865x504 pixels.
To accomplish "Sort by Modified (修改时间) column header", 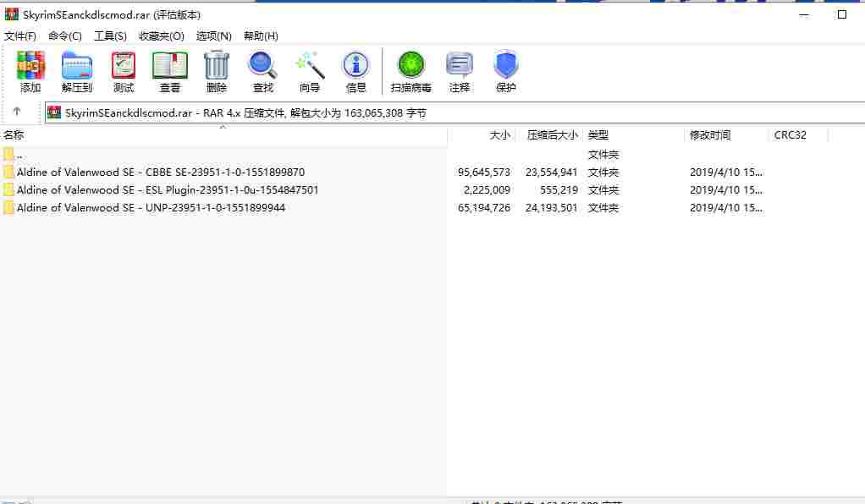I will pos(726,135).
